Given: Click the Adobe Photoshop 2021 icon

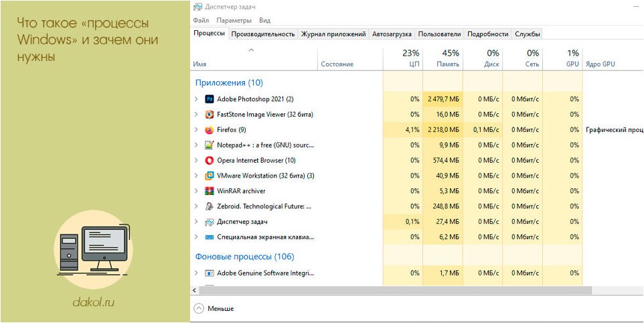Looking at the screenshot, I should (x=210, y=99).
